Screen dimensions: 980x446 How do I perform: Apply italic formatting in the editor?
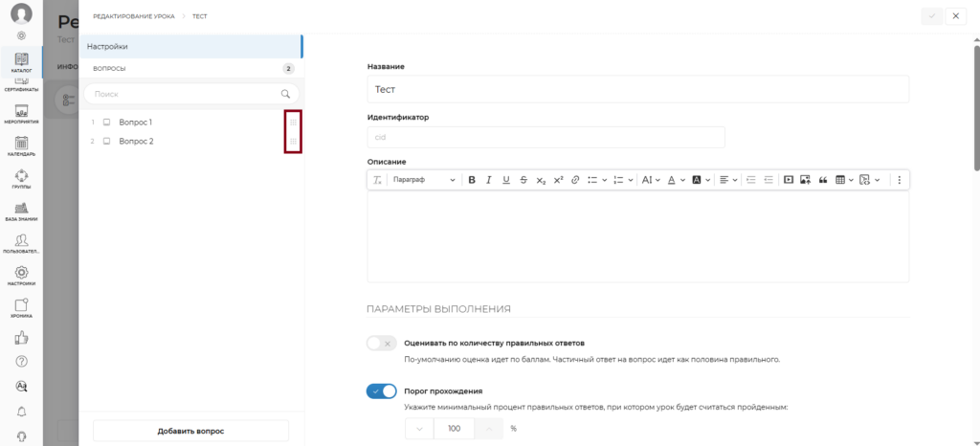pyautogui.click(x=488, y=180)
